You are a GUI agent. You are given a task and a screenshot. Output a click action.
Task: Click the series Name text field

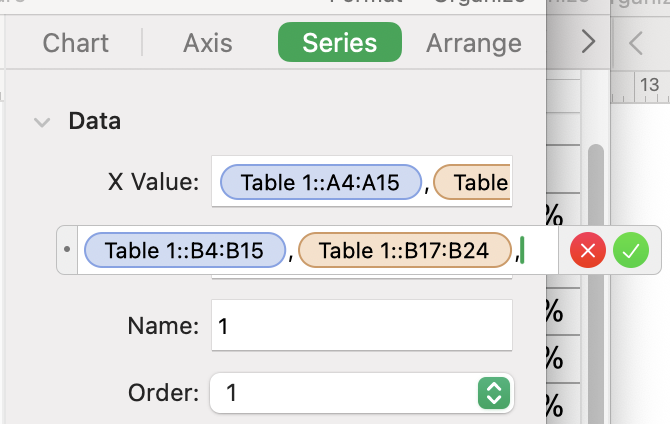coord(361,325)
